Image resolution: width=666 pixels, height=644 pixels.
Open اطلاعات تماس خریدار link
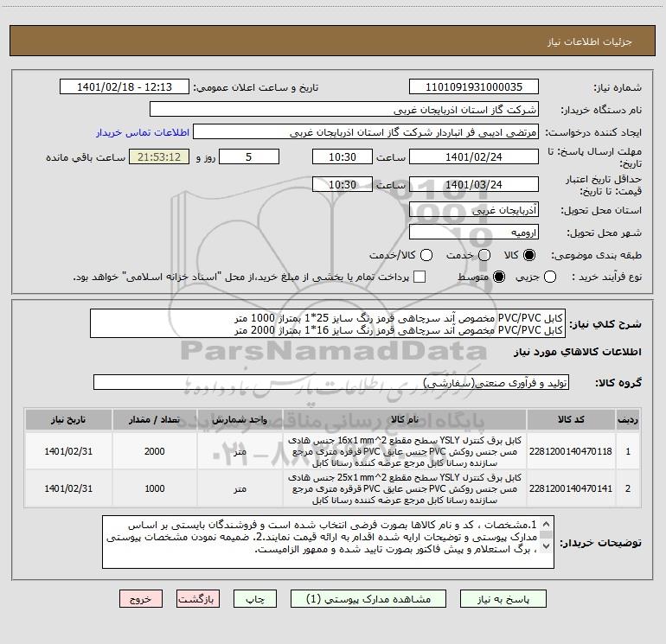click(143, 132)
